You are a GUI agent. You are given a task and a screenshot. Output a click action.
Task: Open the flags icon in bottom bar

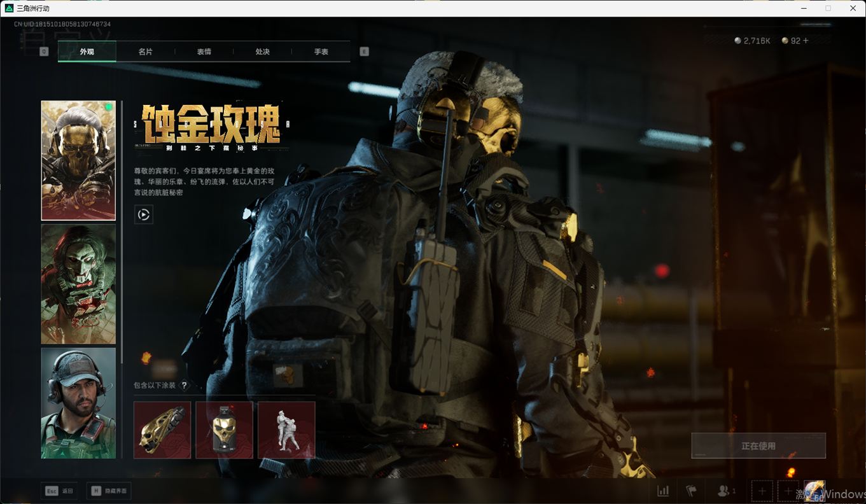[x=691, y=491]
